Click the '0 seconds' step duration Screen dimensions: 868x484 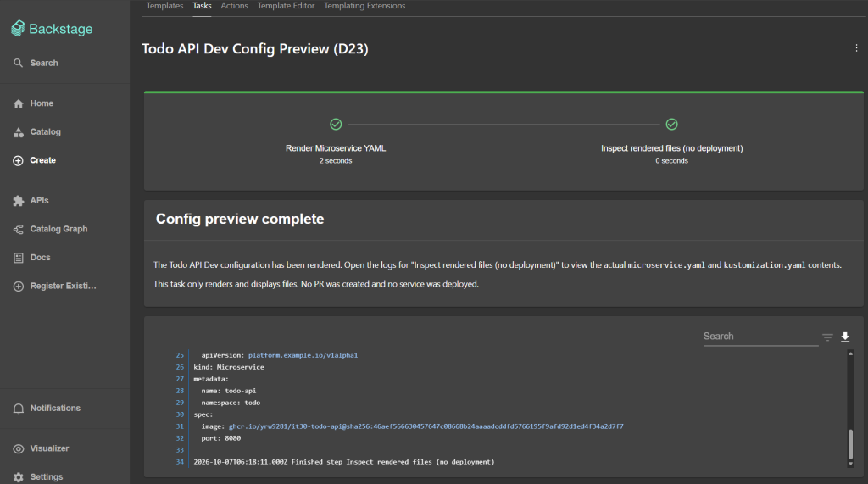click(x=672, y=161)
